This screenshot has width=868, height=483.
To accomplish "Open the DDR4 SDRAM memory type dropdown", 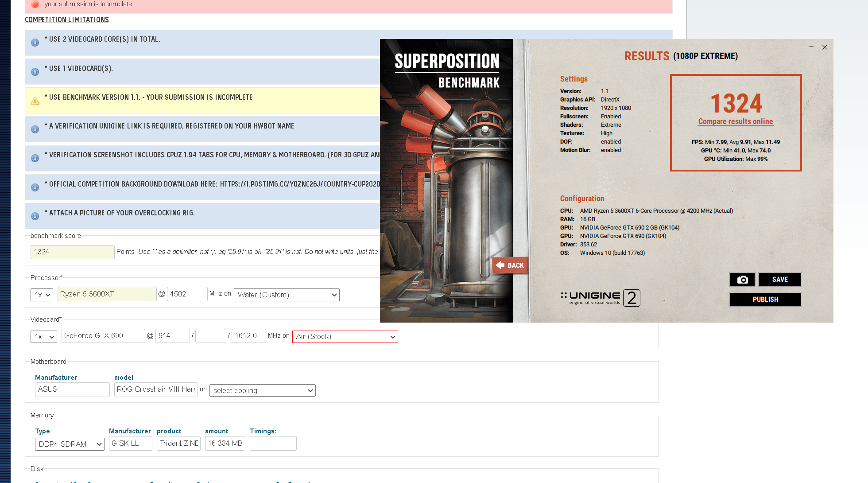I will pyautogui.click(x=70, y=444).
